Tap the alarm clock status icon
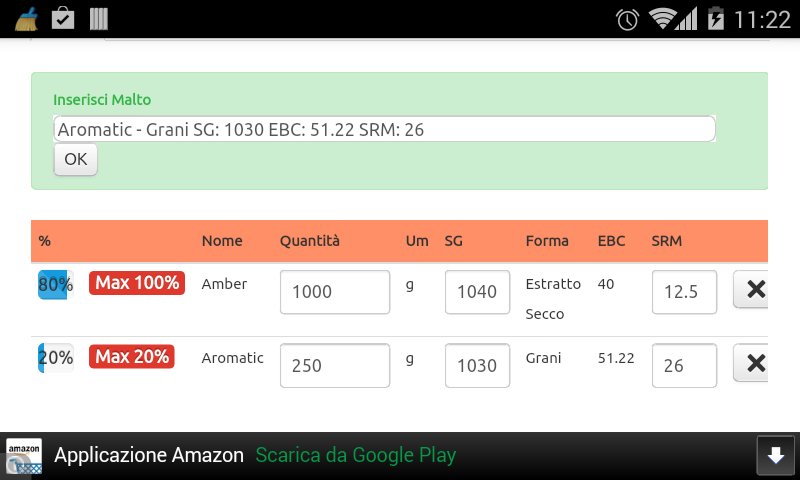Image resolution: width=800 pixels, height=480 pixels. [627, 20]
